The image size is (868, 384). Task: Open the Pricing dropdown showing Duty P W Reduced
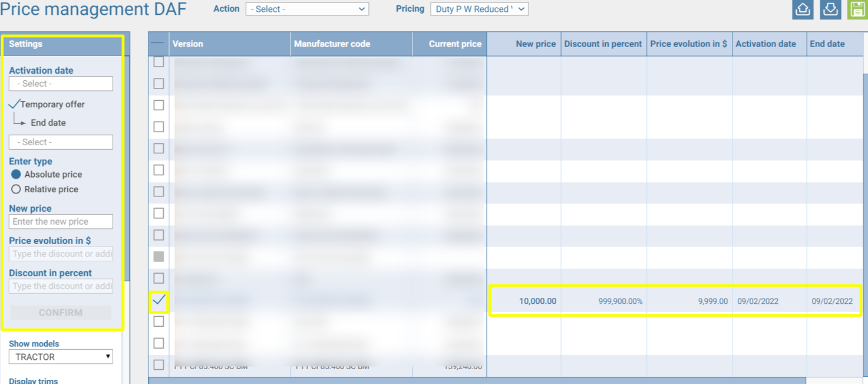tap(479, 9)
